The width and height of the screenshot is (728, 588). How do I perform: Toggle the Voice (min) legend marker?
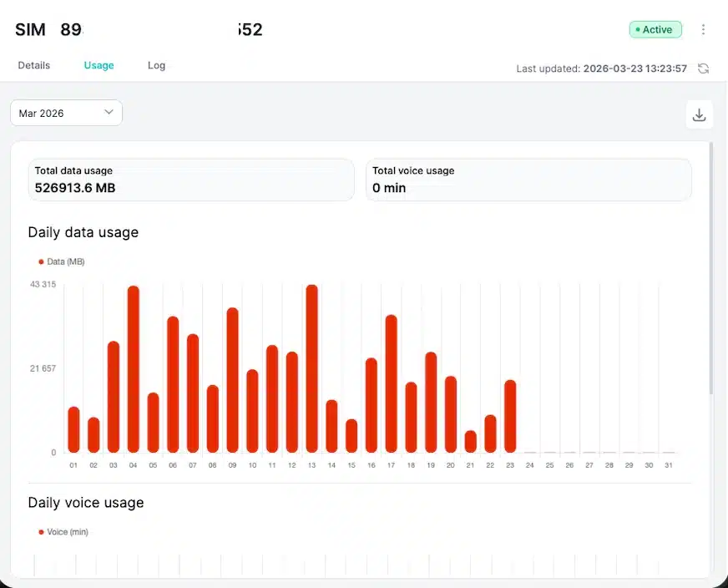pyautogui.click(x=42, y=532)
